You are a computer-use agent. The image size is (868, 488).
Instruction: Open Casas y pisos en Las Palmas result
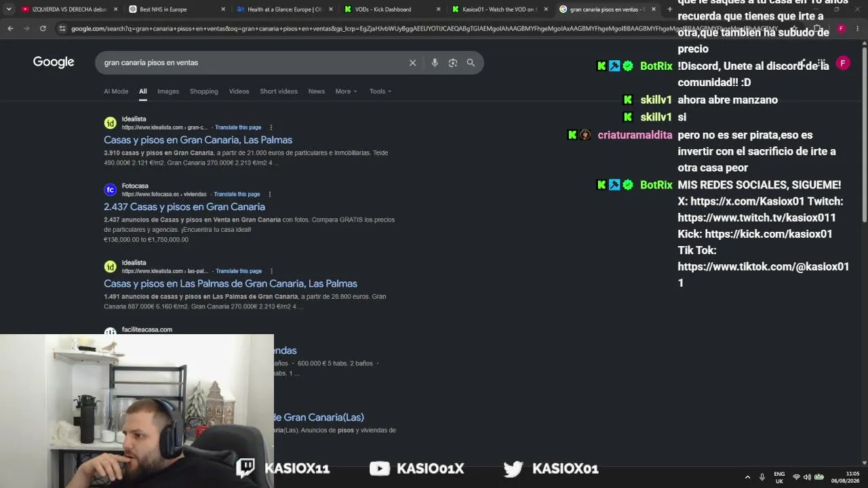(231, 283)
